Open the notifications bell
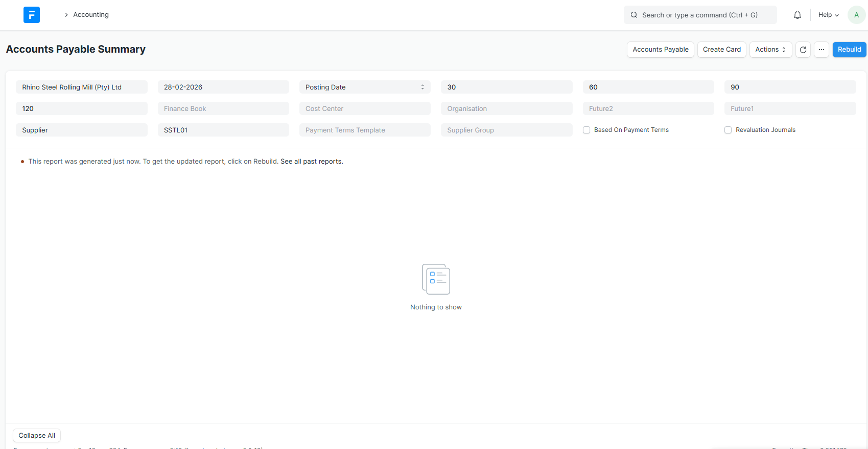This screenshot has width=868, height=449. [x=797, y=15]
